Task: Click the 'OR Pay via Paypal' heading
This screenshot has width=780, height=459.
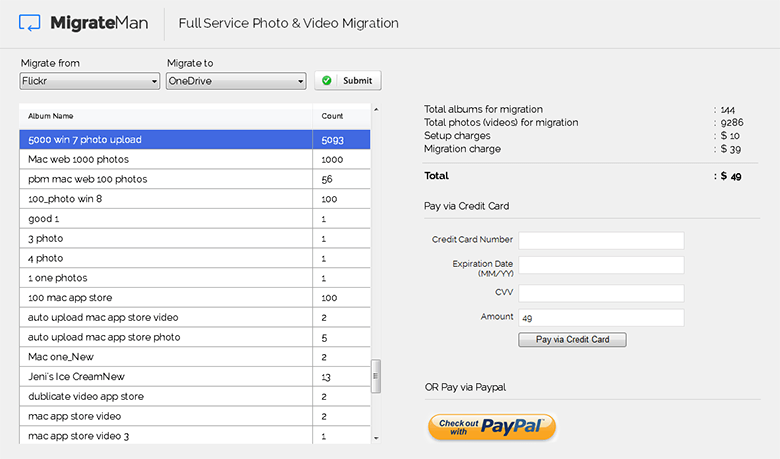Action: point(465,387)
